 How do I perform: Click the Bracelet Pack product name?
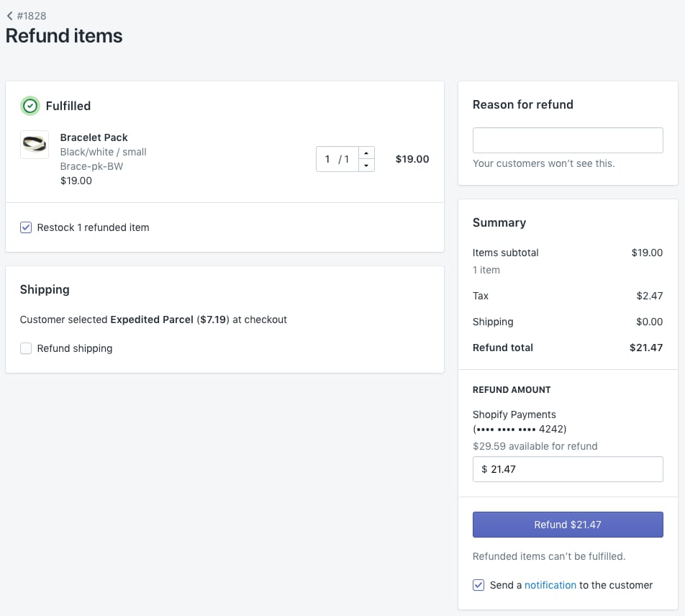(x=94, y=137)
